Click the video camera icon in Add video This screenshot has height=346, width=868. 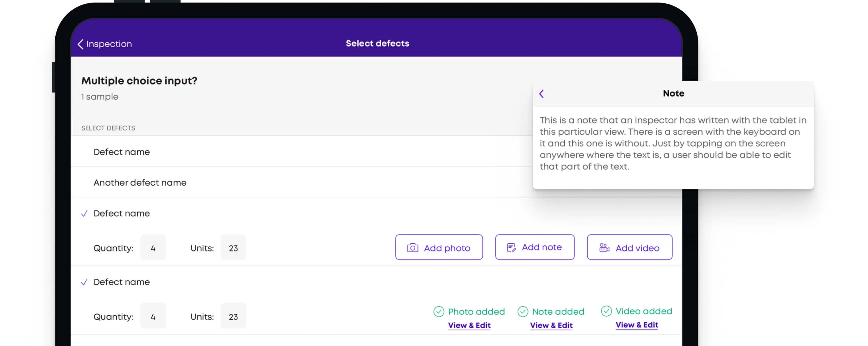[x=604, y=247]
